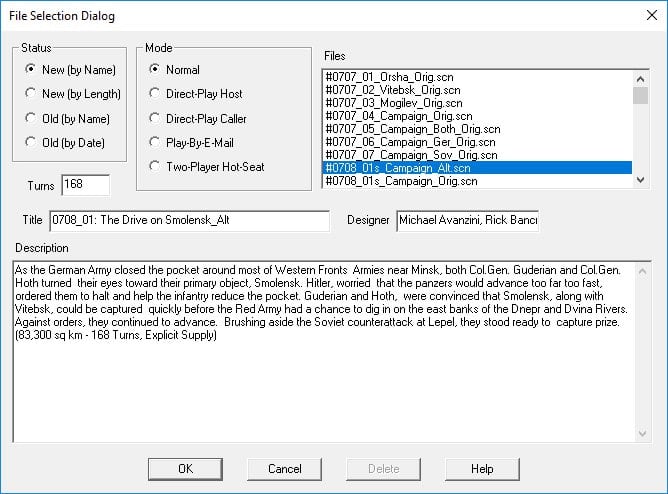Screen dimensions: 668x494
Task: Click the OK button
Action: click(x=185, y=469)
